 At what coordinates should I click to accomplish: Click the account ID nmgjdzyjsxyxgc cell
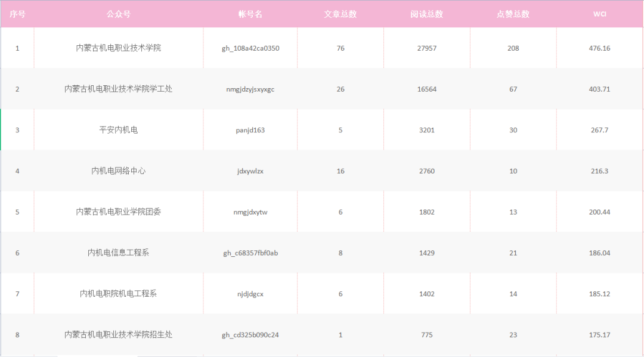(250, 89)
